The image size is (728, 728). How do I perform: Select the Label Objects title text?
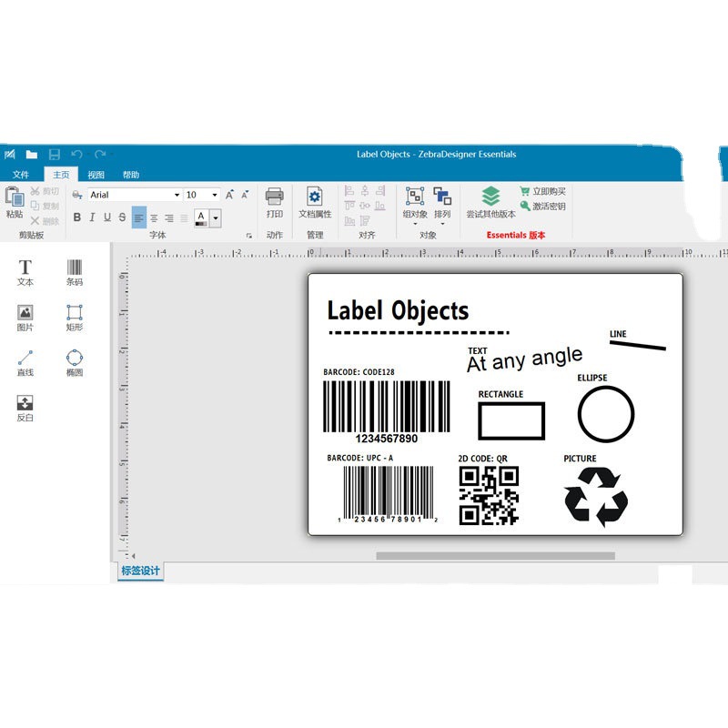(398, 310)
